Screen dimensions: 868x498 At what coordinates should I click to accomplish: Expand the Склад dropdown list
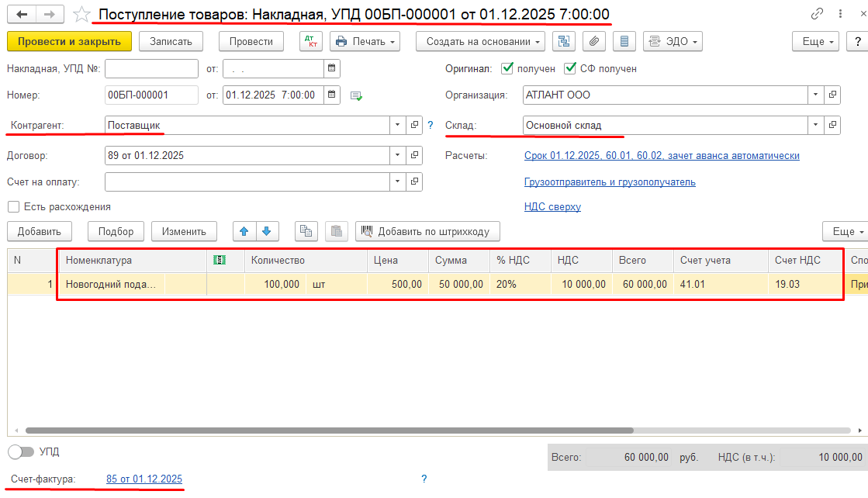(814, 125)
